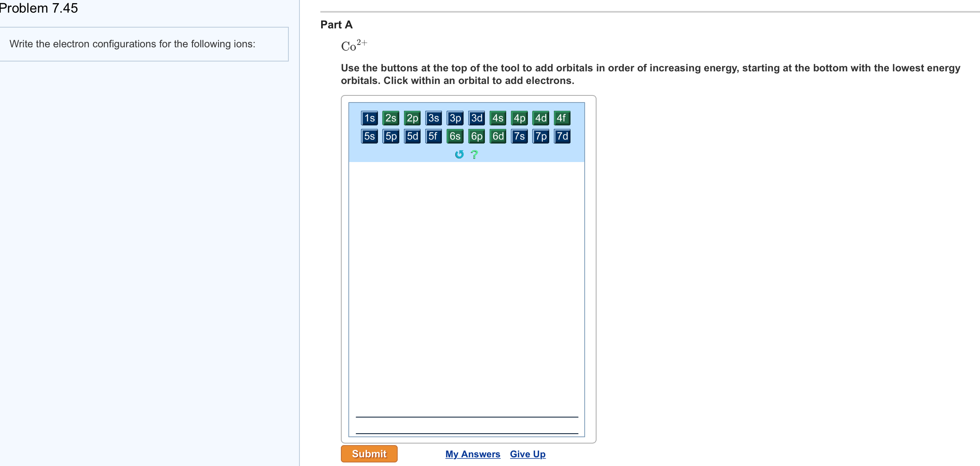
Task: Add the 3s orbital
Action: [434, 118]
